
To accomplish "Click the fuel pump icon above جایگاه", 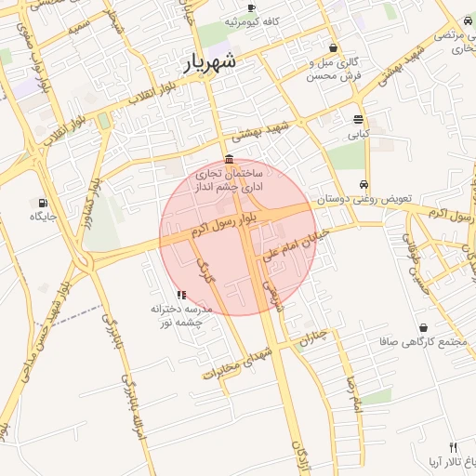I will pos(43,203).
